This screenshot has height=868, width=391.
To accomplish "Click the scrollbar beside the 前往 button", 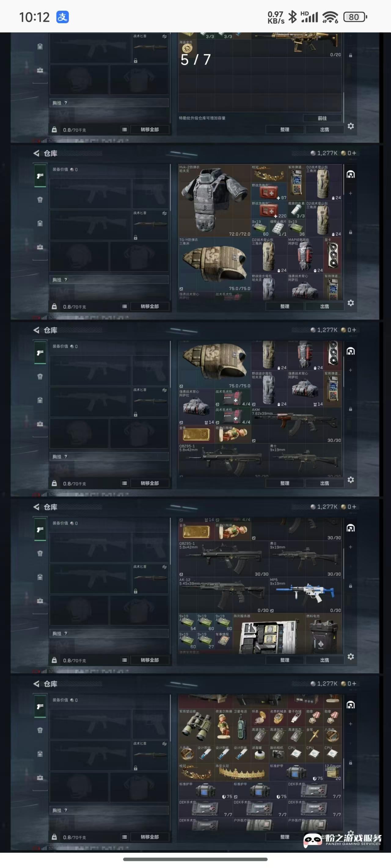I will click(x=344, y=107).
